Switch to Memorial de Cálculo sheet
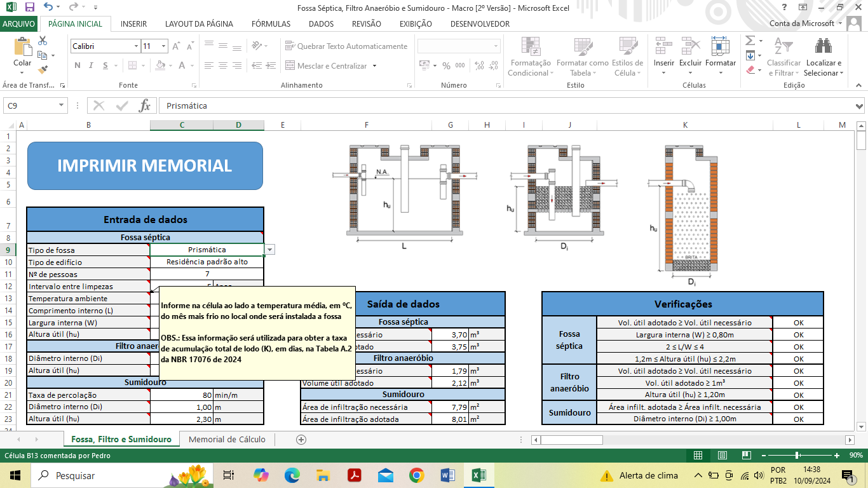The image size is (868, 488). click(227, 440)
